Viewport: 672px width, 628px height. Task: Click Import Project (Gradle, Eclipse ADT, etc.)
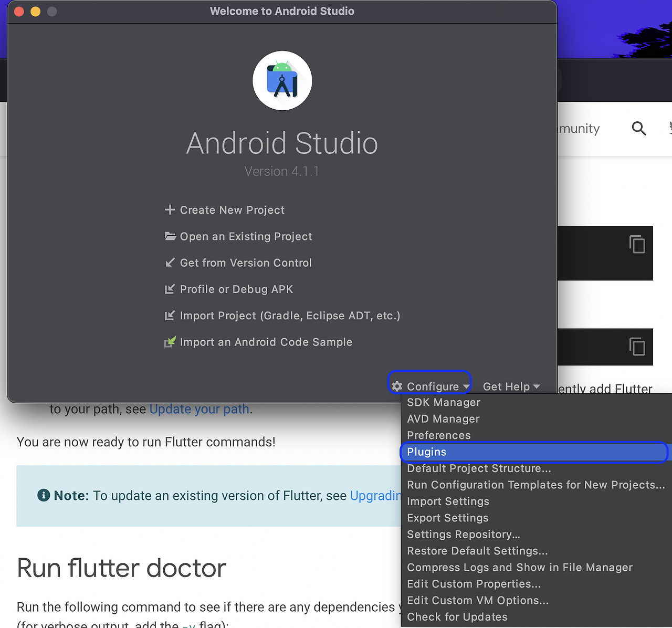[290, 316]
